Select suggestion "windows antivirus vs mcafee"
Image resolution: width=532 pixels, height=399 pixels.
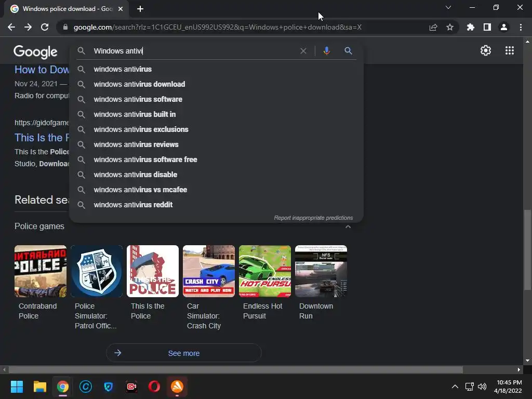216,190
